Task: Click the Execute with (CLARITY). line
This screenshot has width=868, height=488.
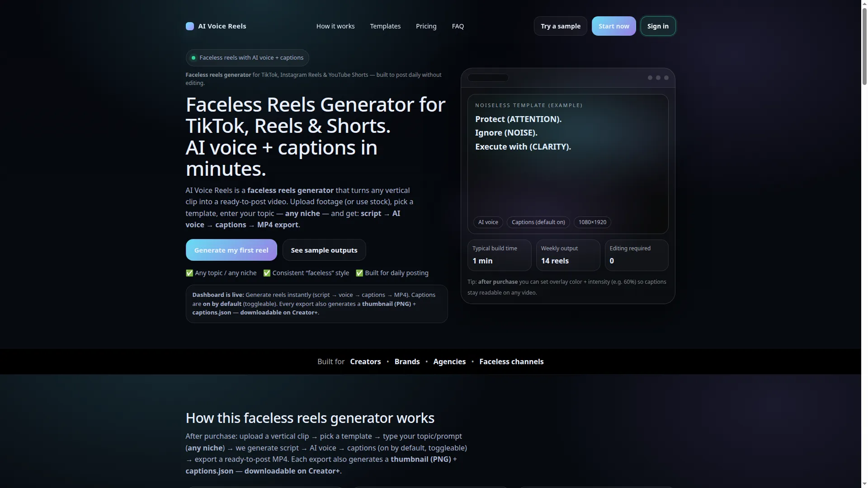Action: [523, 147]
